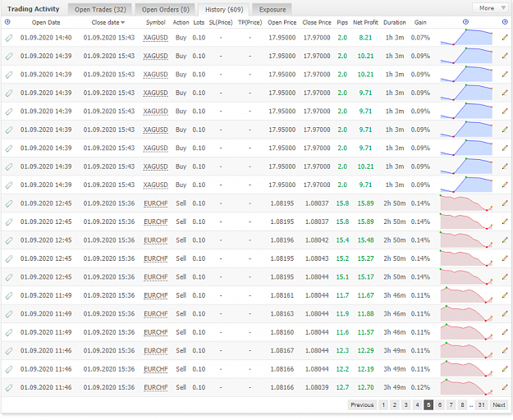Click the tag icon of the 12.29 profit row
513x420 pixels.
coord(9,351)
